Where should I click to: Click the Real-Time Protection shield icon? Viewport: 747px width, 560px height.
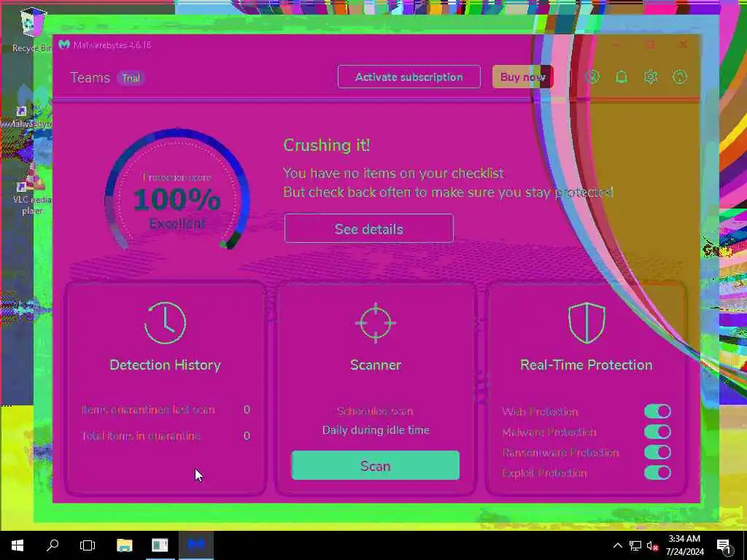587,323
